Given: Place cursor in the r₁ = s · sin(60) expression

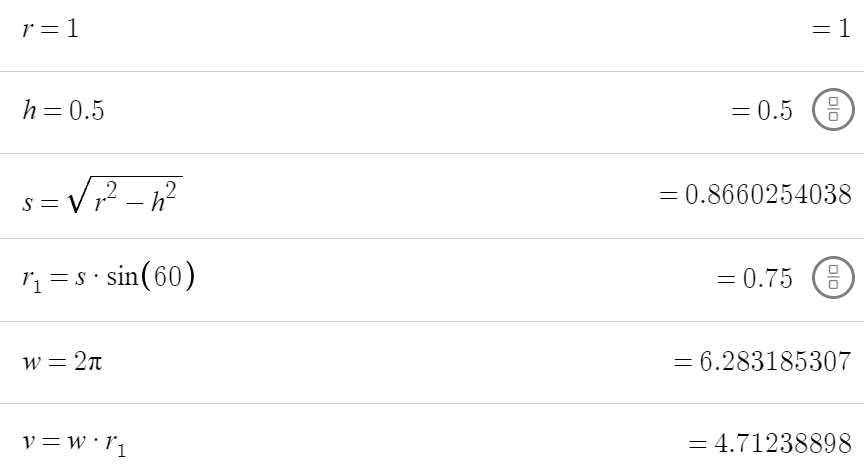Looking at the screenshot, I should click(107, 277).
